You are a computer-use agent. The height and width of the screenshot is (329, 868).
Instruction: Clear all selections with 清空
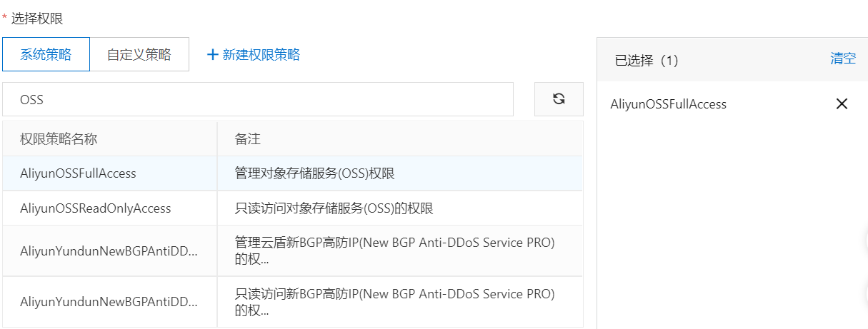(842, 59)
